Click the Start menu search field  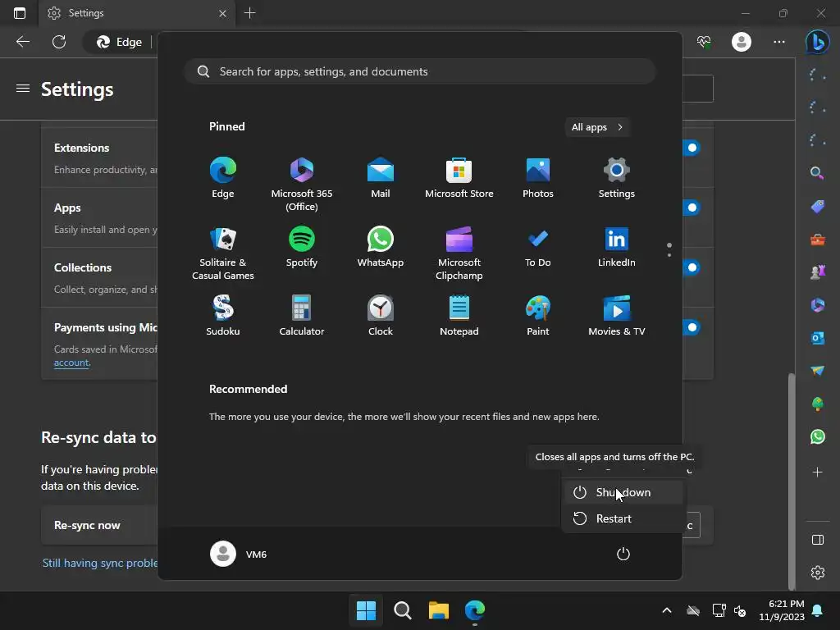point(420,71)
